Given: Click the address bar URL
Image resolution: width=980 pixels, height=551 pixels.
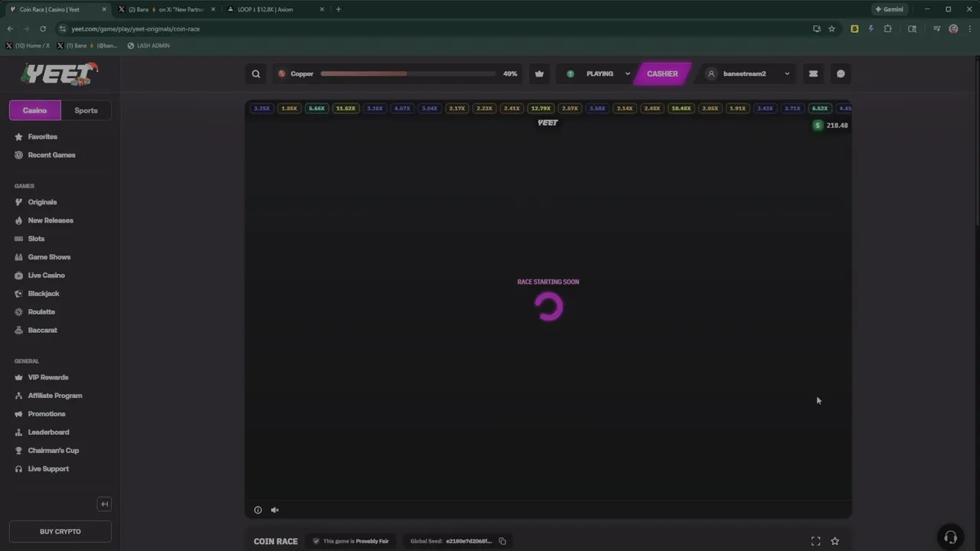Looking at the screenshot, I should point(136,29).
